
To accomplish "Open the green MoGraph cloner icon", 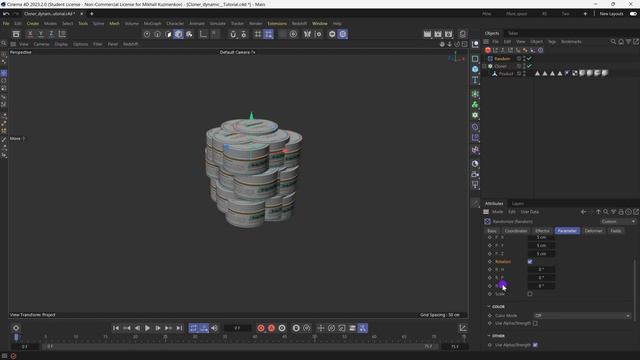I will tap(475, 105).
